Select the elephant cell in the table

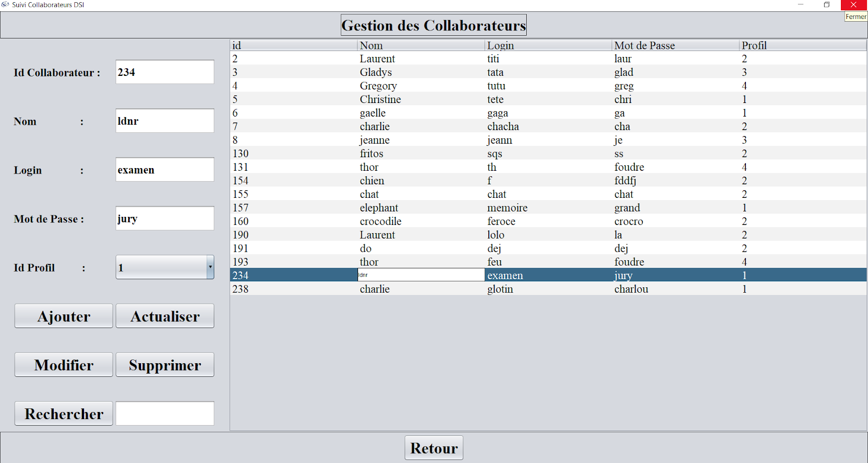421,208
